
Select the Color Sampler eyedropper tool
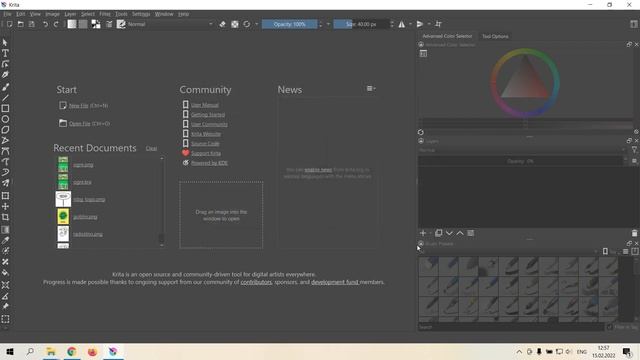[x=5, y=240]
